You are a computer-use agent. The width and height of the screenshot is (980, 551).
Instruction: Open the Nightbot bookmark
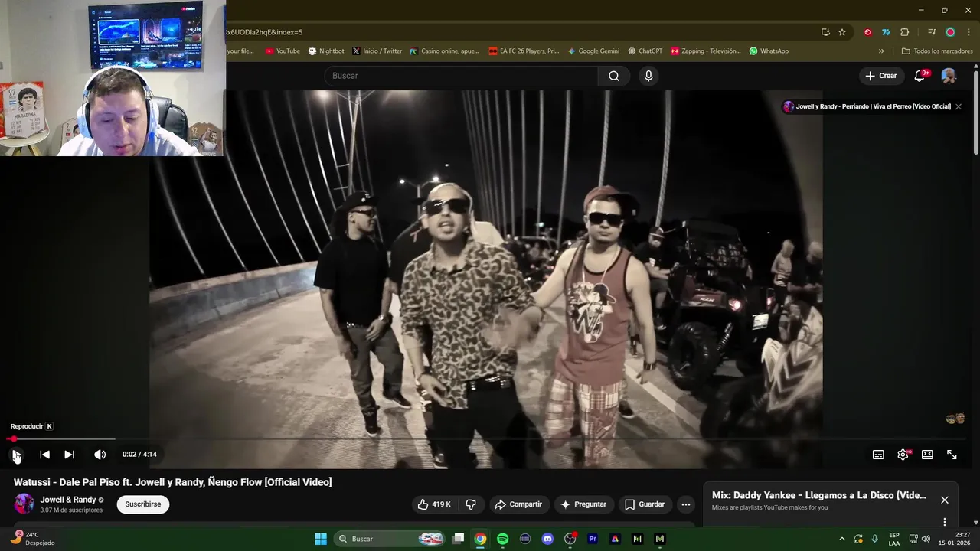[x=326, y=51]
